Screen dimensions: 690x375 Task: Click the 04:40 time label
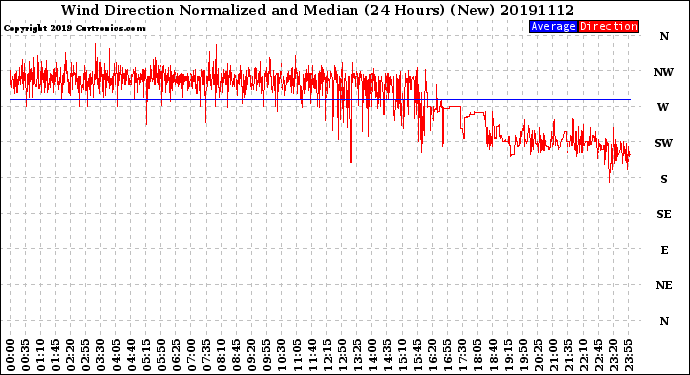coord(131,355)
